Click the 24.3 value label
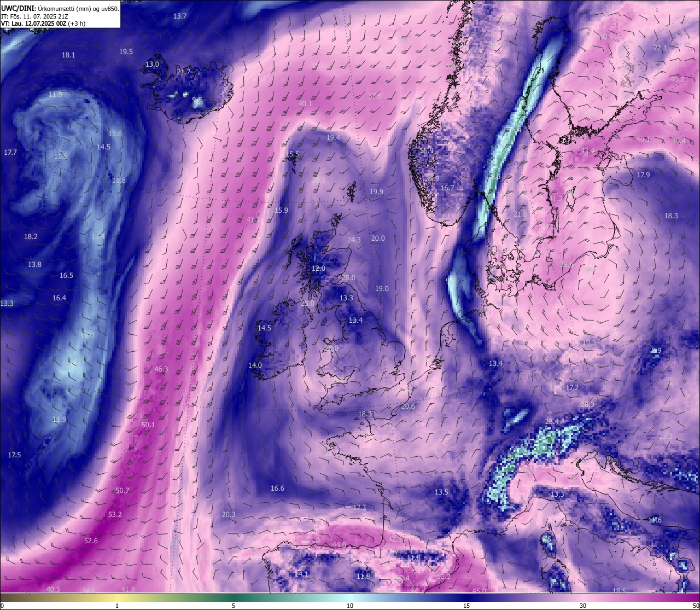Viewport: 700px width, 610px height. [x=354, y=240]
